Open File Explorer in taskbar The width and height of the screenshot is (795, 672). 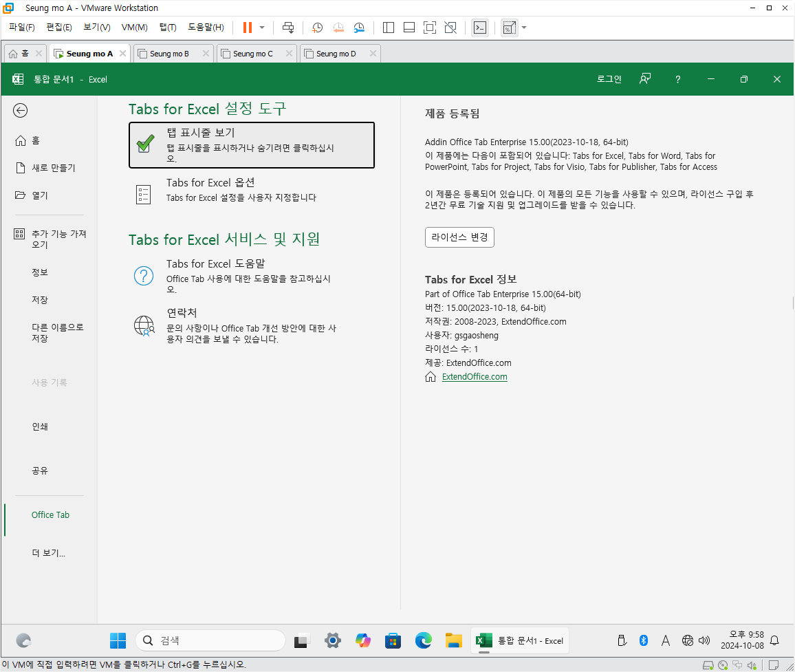(454, 640)
